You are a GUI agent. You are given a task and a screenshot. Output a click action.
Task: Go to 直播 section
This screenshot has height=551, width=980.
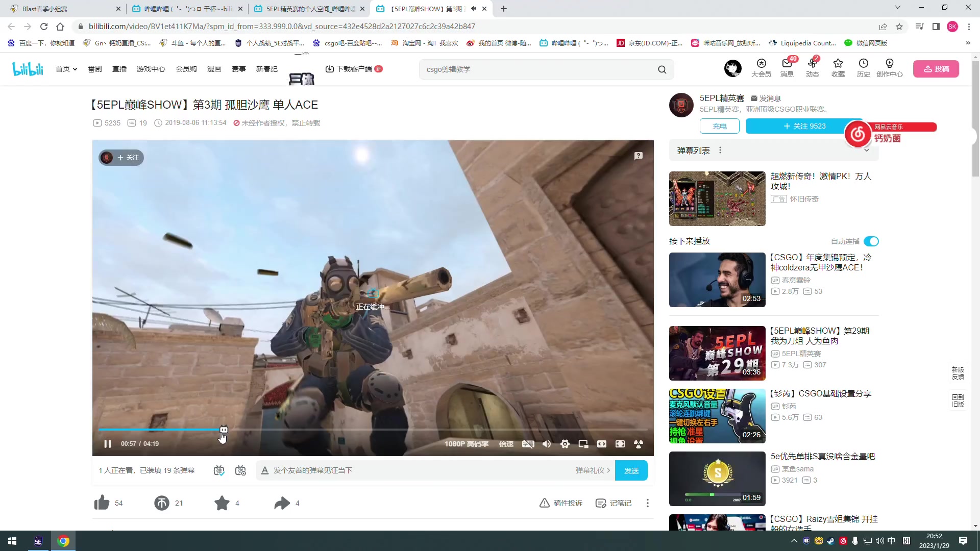(x=119, y=69)
